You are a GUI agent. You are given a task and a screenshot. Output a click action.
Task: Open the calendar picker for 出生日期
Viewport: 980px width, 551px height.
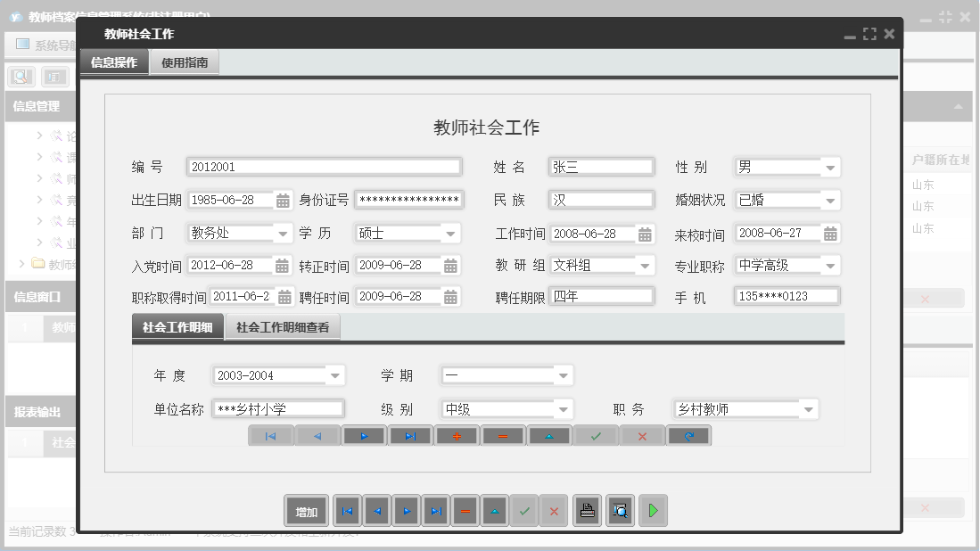[x=284, y=200]
